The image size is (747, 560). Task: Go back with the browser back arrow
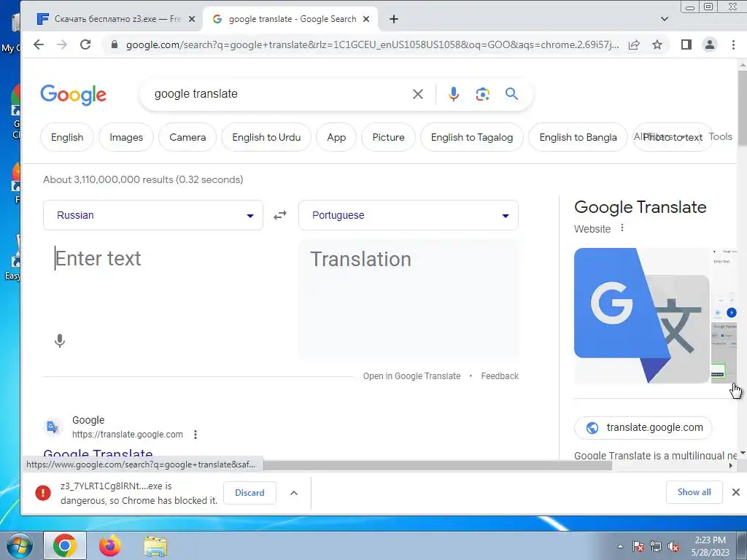(39, 44)
